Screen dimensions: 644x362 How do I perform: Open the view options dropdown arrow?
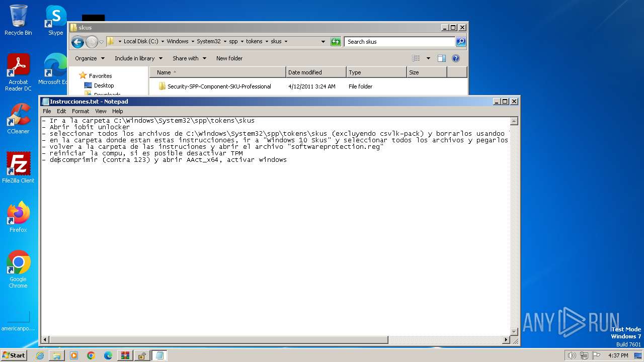[x=428, y=58]
